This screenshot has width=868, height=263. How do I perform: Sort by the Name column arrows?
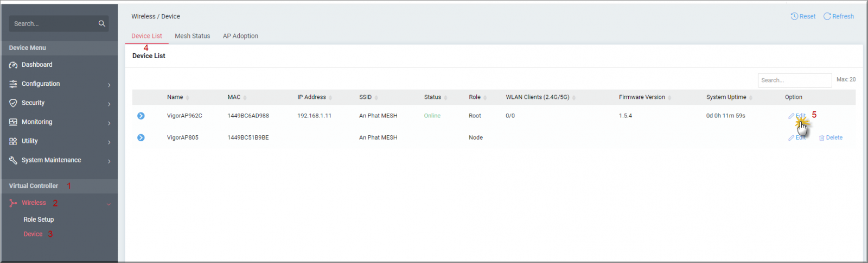point(188,97)
